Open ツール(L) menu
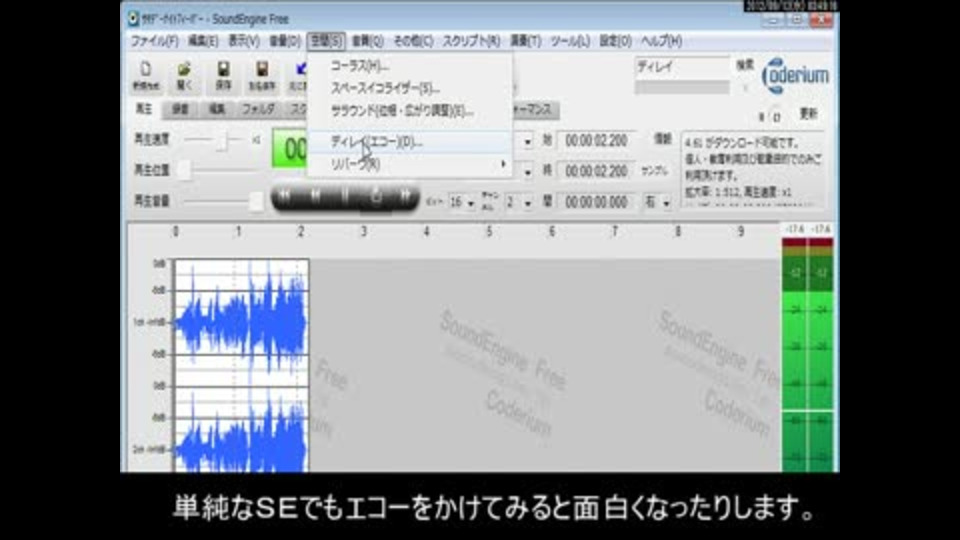Image resolution: width=960 pixels, height=540 pixels. [569, 41]
